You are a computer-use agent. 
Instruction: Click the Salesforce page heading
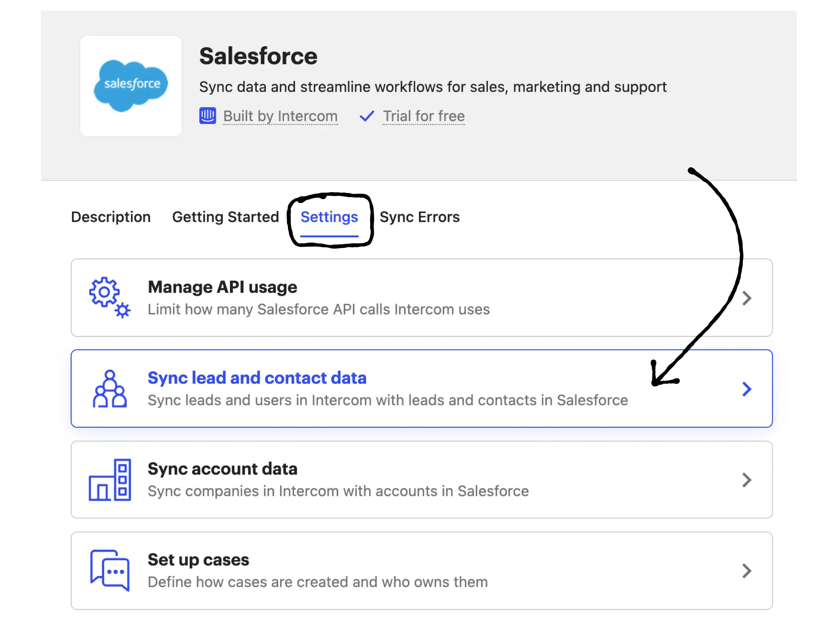point(258,56)
